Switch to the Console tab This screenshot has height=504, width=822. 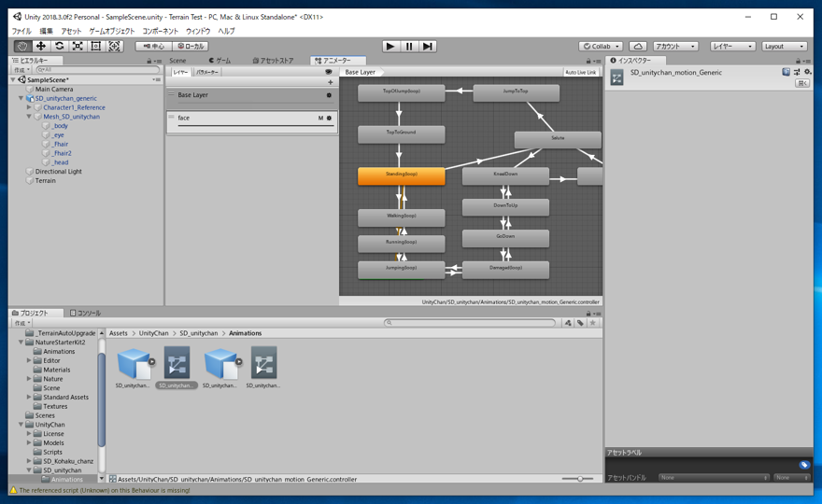(85, 314)
